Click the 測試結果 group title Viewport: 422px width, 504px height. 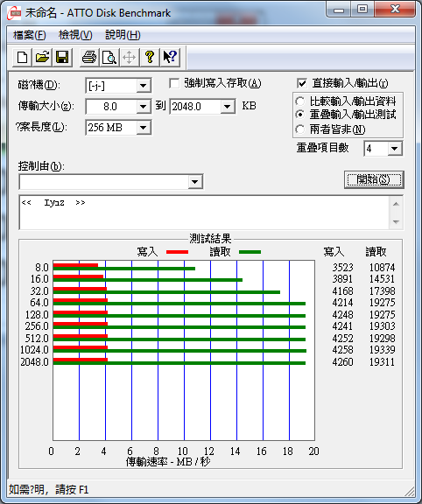pos(210,239)
